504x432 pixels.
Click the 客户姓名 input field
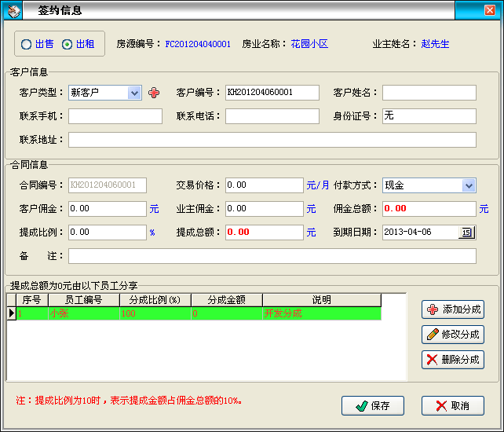click(x=429, y=93)
